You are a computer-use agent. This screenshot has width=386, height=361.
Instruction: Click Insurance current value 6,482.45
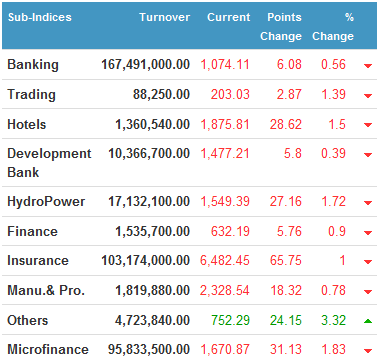click(x=225, y=261)
